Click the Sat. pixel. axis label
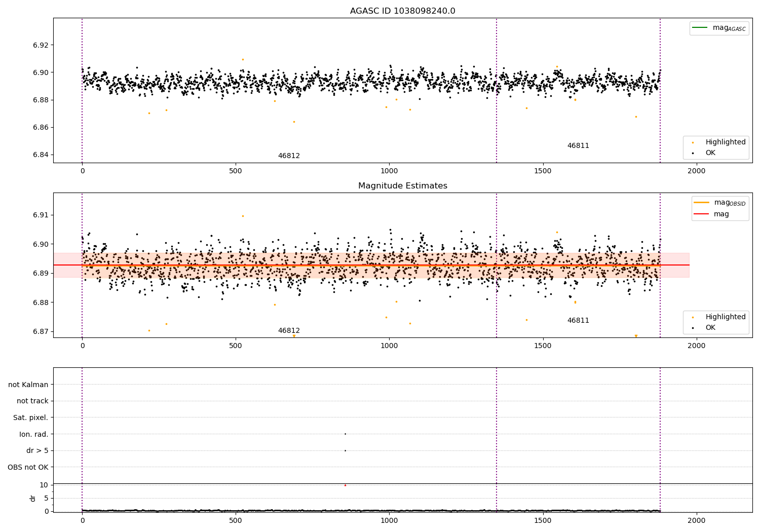 [31, 417]
